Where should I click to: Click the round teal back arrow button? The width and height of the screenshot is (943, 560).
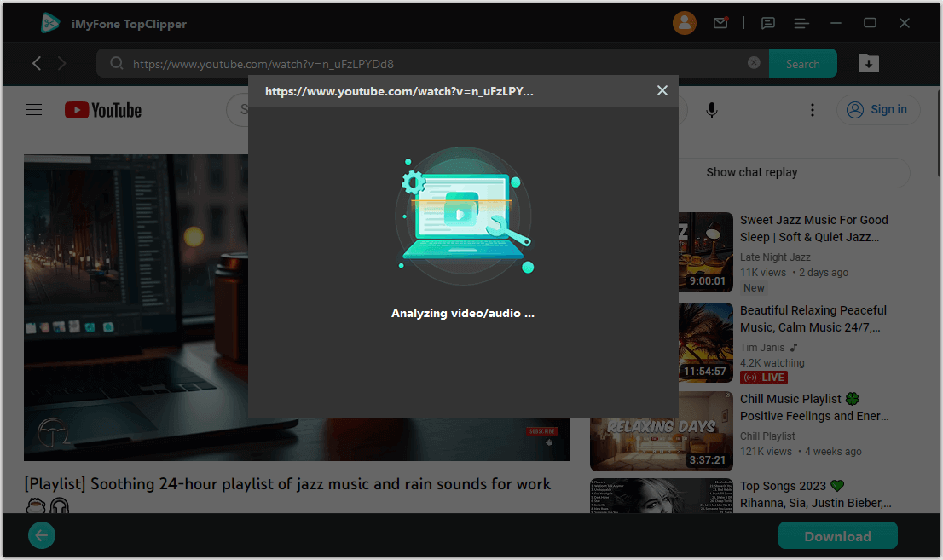tap(42, 535)
